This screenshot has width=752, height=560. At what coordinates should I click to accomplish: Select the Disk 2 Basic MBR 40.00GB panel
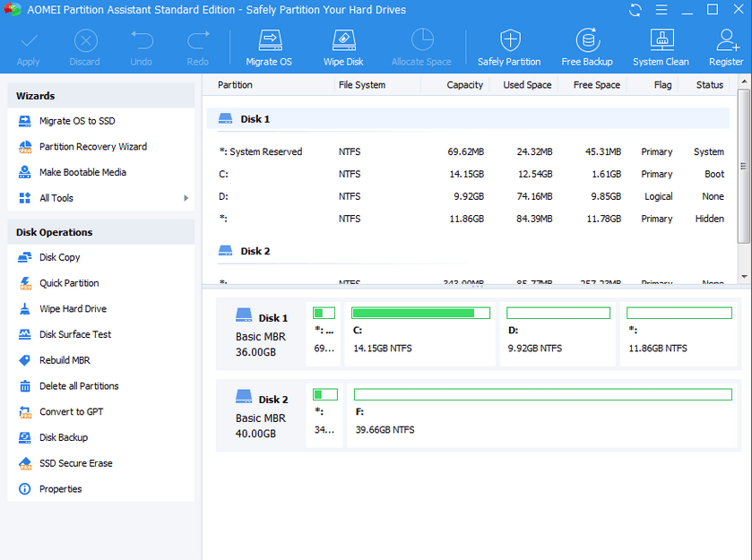[x=261, y=416]
